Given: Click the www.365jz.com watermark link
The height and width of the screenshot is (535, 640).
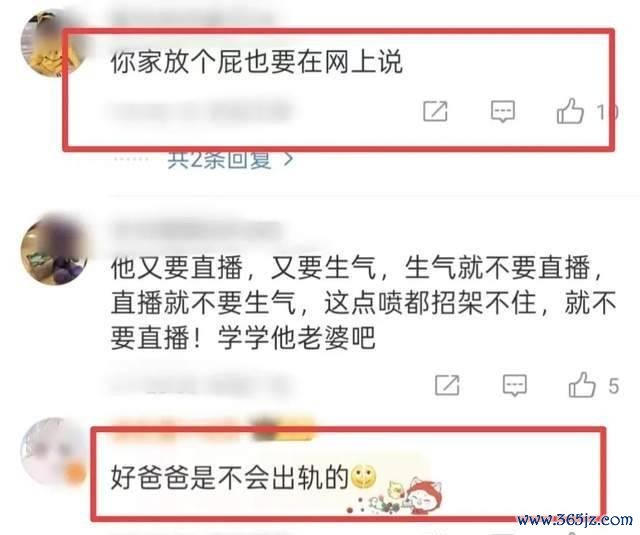Looking at the screenshot, I should (575, 520).
